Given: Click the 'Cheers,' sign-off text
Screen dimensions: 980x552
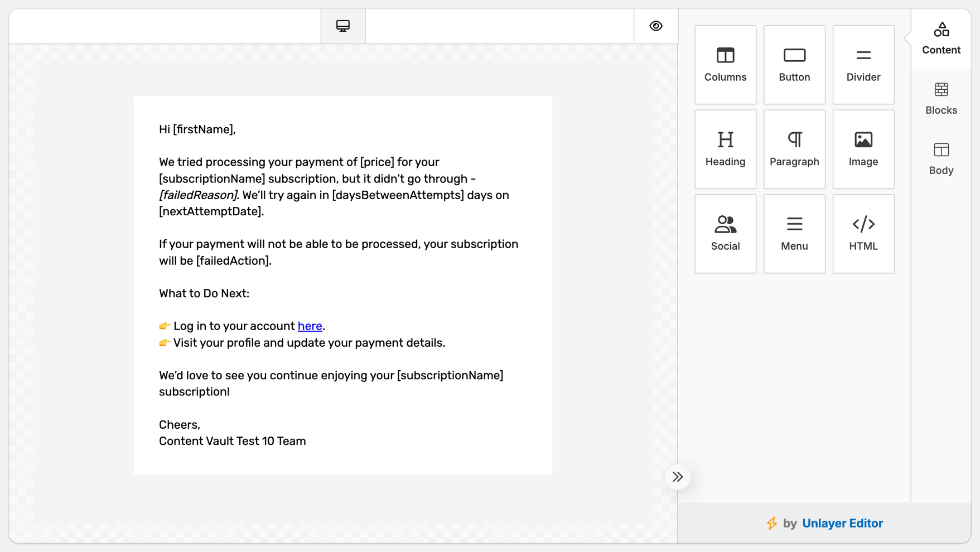Looking at the screenshot, I should coord(180,425).
